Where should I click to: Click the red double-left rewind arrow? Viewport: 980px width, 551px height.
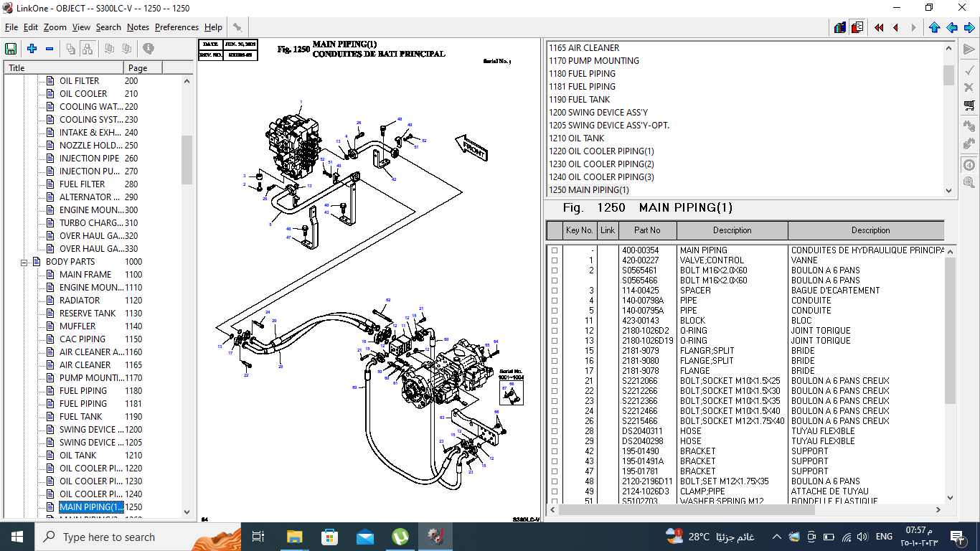[879, 27]
